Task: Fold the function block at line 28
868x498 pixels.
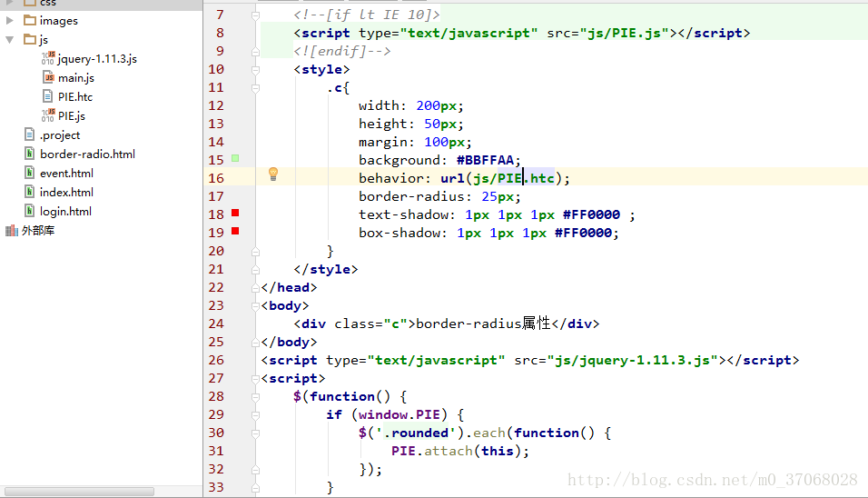Action: pyautogui.click(x=255, y=397)
